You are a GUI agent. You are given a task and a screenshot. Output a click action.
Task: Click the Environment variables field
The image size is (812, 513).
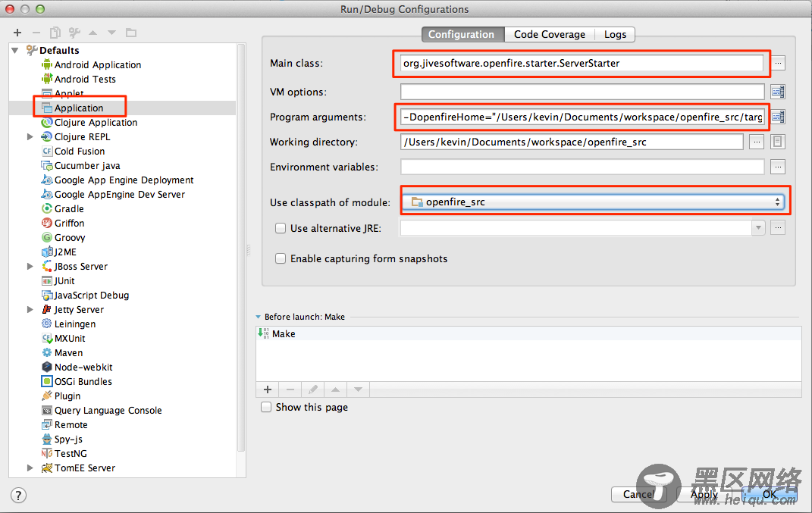point(582,167)
